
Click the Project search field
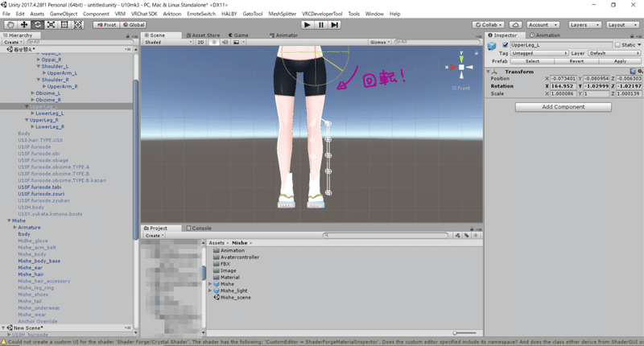point(386,235)
